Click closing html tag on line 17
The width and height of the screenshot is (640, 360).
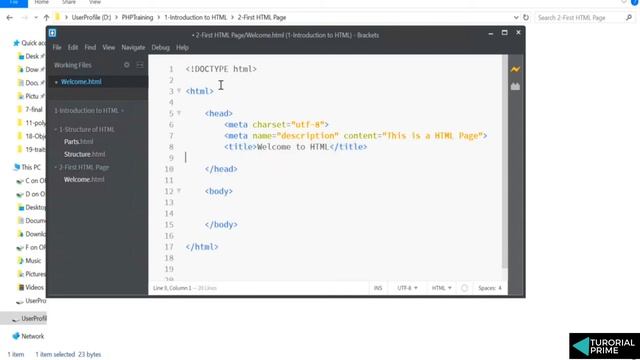coord(202,247)
